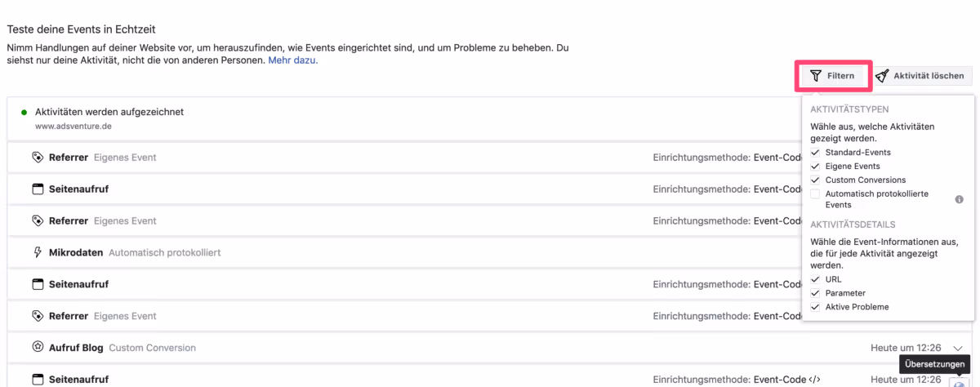
Task: Click 'Heute um 12:26' on Aufruf Blog row
Action: pos(906,348)
